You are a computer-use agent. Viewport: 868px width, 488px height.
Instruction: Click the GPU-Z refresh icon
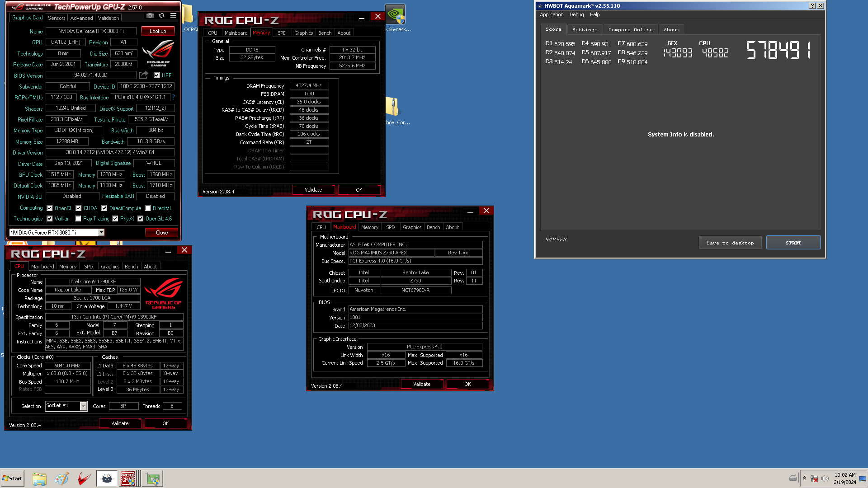tap(161, 15)
